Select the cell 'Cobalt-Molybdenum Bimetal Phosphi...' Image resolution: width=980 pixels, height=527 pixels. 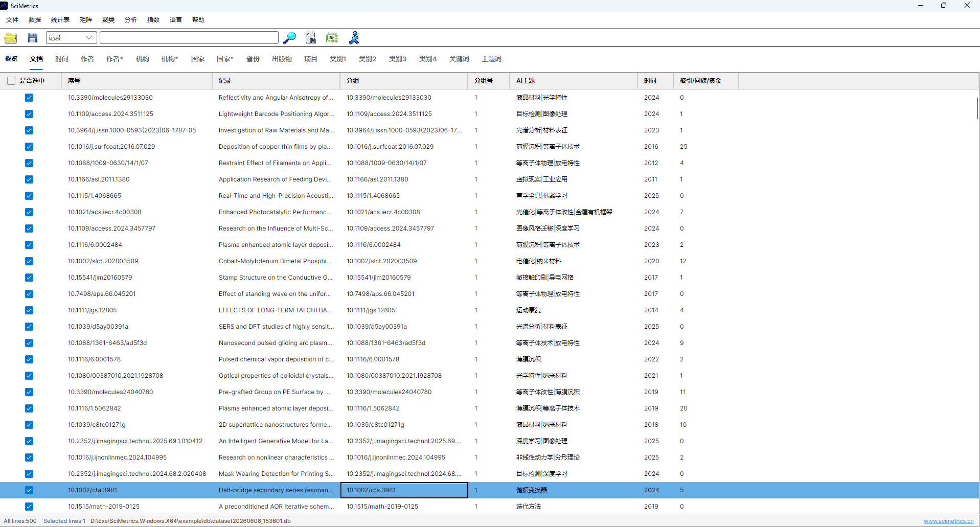point(275,261)
